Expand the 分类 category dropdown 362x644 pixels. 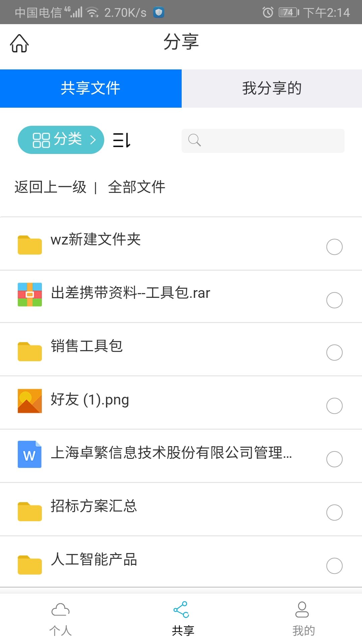click(x=61, y=140)
